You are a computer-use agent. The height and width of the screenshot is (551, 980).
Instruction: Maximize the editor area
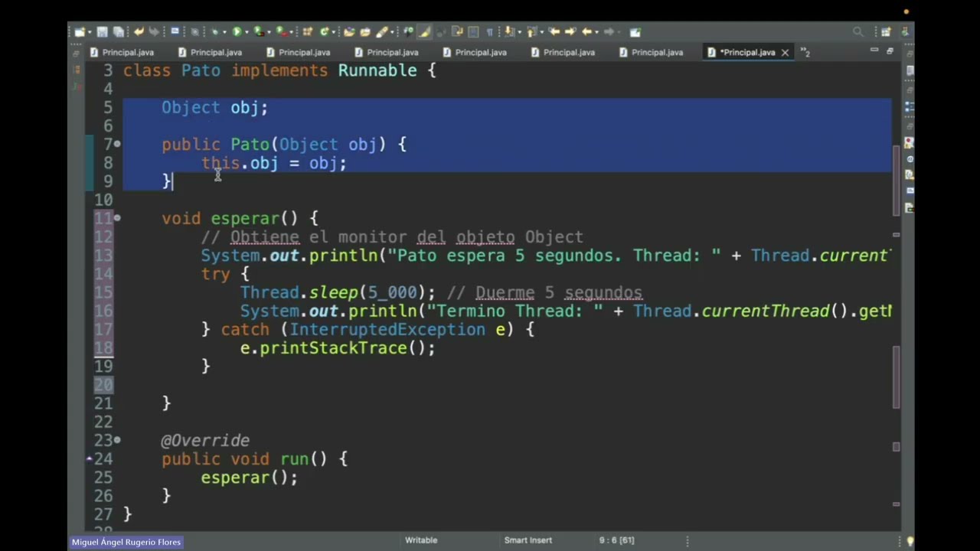coord(890,51)
